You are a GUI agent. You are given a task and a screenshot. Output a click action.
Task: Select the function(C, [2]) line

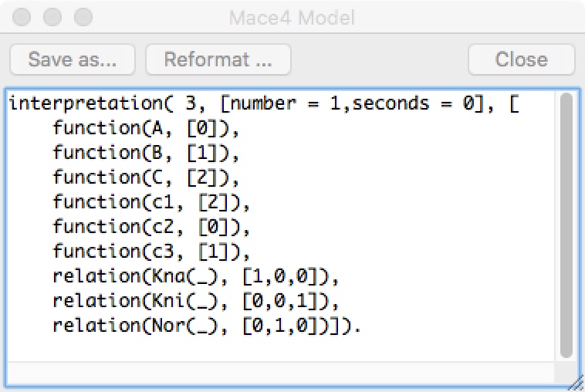tap(147, 177)
